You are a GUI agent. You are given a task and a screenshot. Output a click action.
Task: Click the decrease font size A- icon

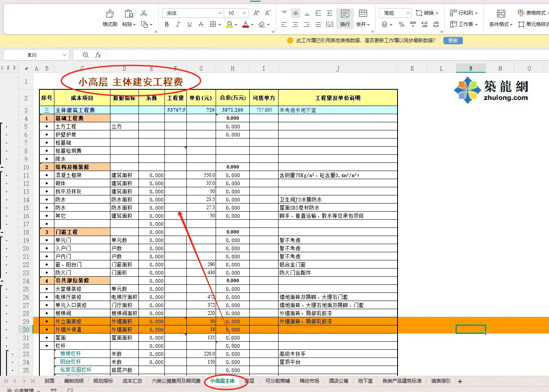[x=268, y=13]
